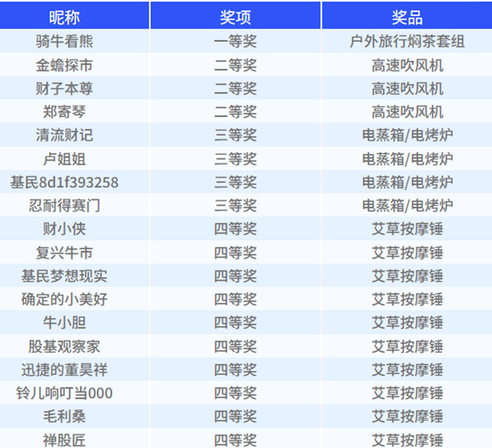The width and height of the screenshot is (492, 448).
Task: Click 三等奖 in 基民8d1f393258 row
Action: [x=235, y=182]
